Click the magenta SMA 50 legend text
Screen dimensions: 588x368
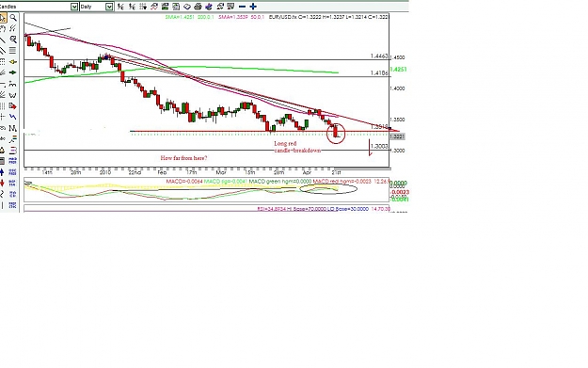(x=242, y=17)
